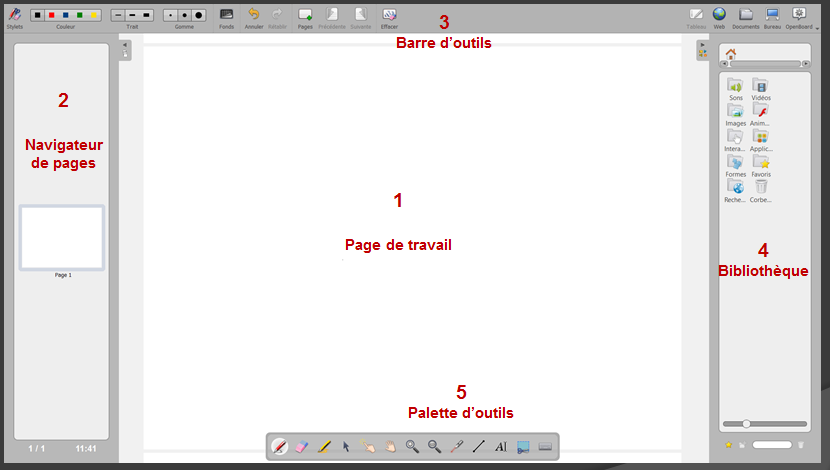Screen dimensions: 830x470
Task: Select the text tool in the palette
Action: tap(501, 447)
